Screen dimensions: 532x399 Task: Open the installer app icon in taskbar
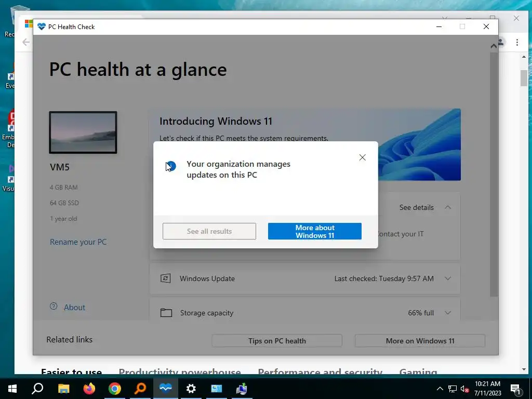242,389
